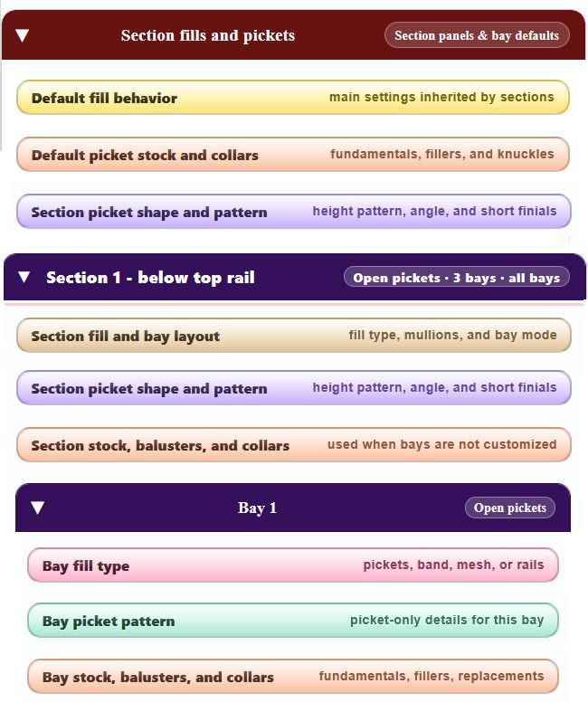Open Default fill behavior panel
Screen dimensions: 588x712
click(293, 97)
